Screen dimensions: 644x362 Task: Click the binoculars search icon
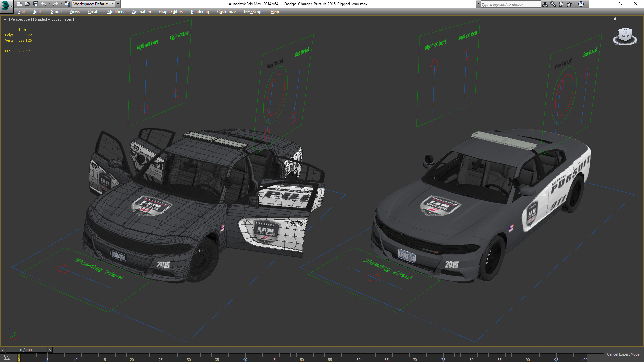tap(545, 4)
